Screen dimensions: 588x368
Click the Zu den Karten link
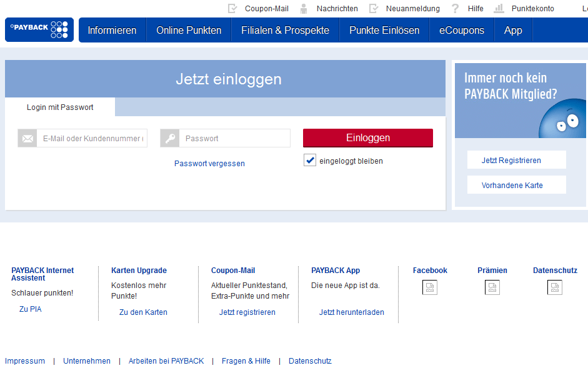click(143, 312)
